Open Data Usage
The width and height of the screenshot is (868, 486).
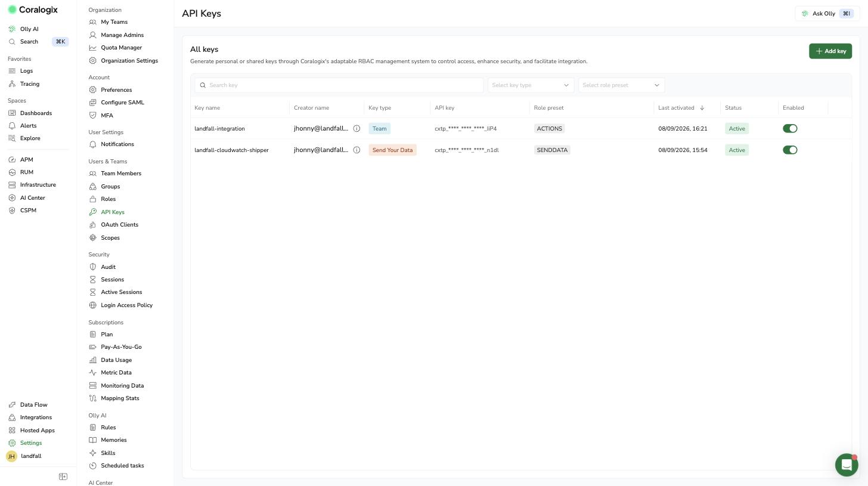tap(110, 360)
